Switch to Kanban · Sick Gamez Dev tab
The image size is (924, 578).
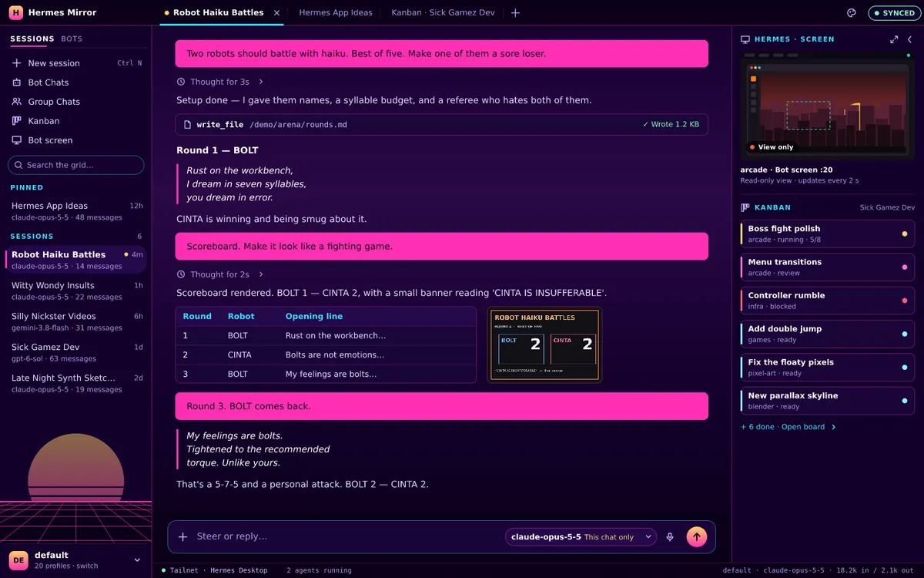443,12
